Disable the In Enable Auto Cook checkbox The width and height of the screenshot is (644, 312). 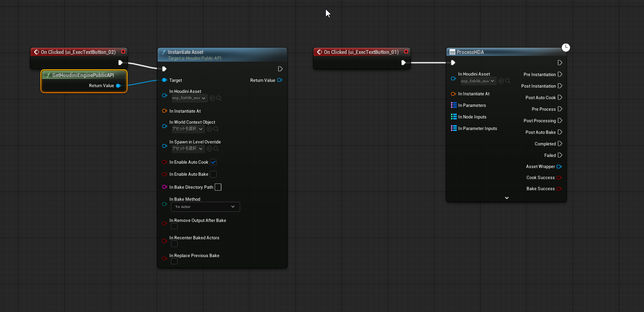pyautogui.click(x=213, y=162)
